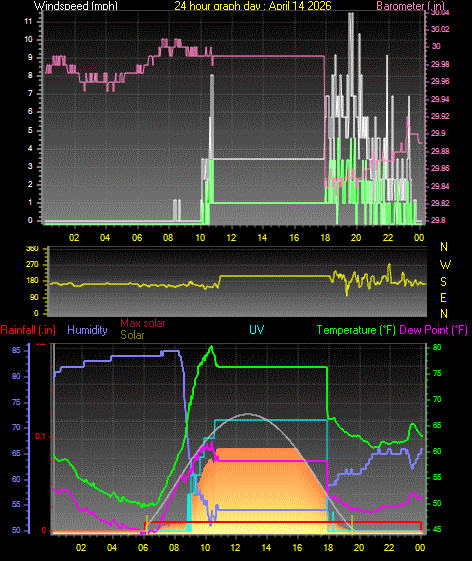Click the pink barometer flat line segment
Viewport: 472px width, 561px height.
pos(268,56)
